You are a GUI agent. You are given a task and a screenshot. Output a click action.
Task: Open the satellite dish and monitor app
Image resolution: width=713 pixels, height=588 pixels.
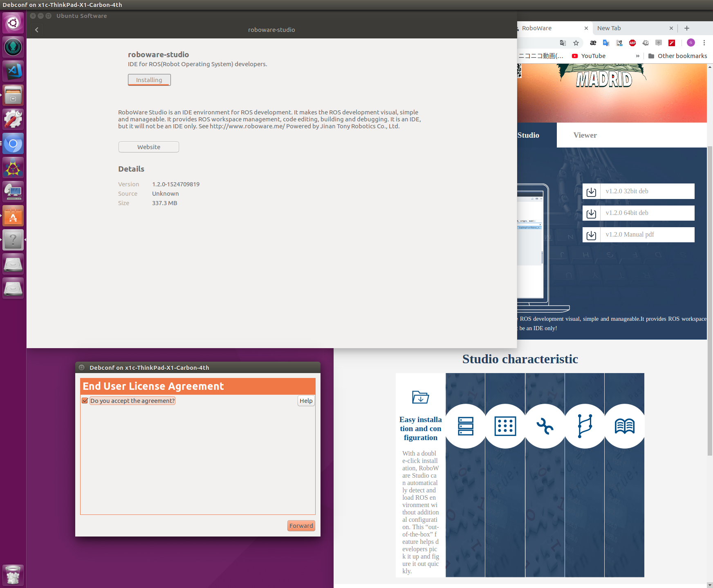pyautogui.click(x=13, y=192)
